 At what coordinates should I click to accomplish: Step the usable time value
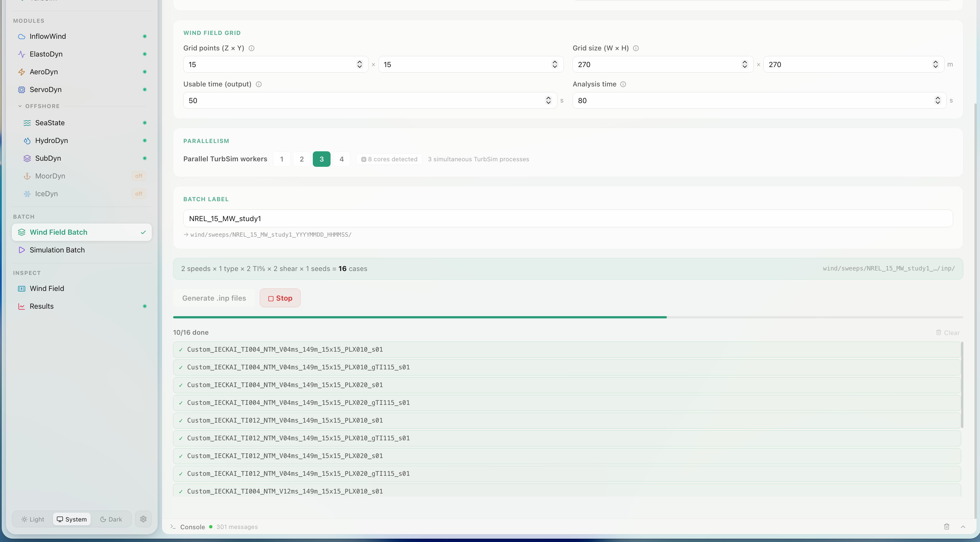tap(548, 100)
